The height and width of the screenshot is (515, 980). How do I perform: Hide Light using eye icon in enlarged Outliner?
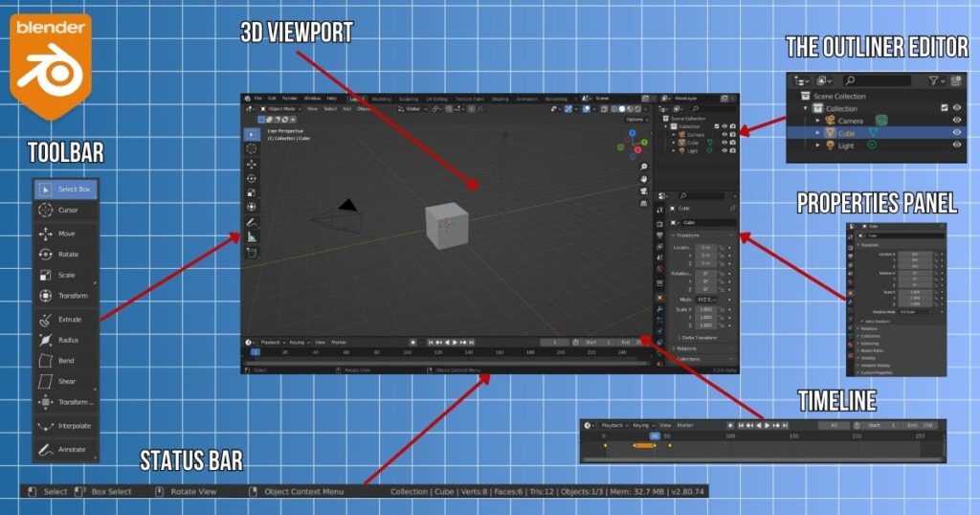(957, 145)
